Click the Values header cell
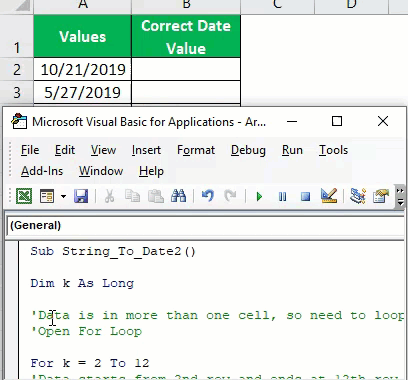 (83, 36)
